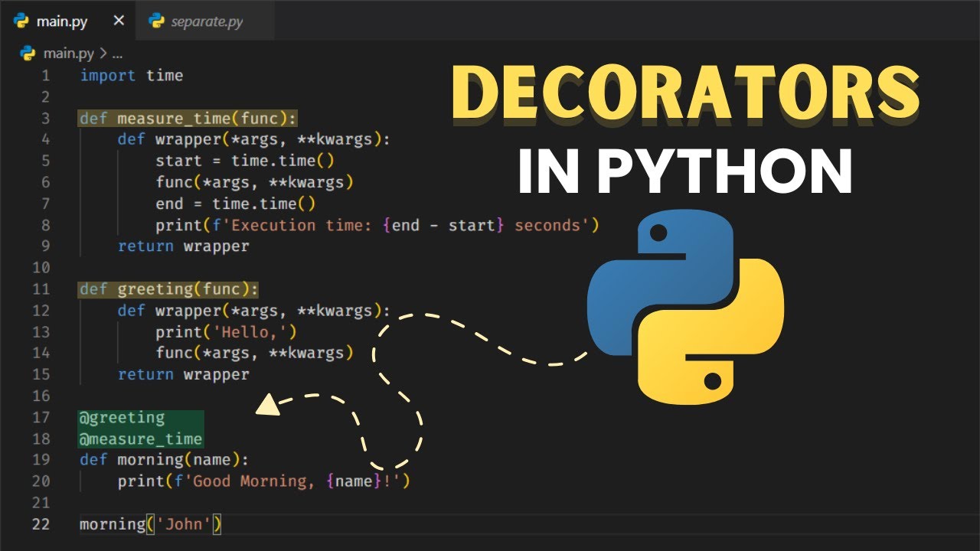Open the separate.py tab

click(x=204, y=21)
